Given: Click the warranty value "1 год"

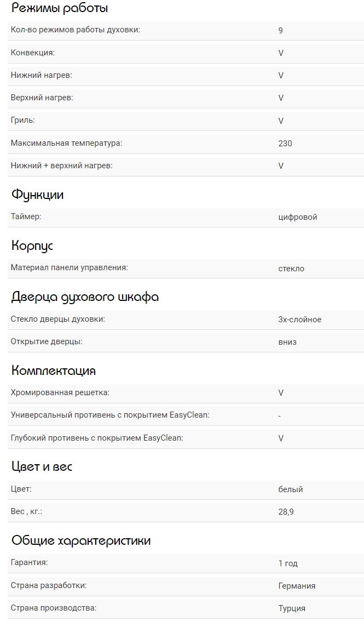Looking at the screenshot, I should coord(288,563).
